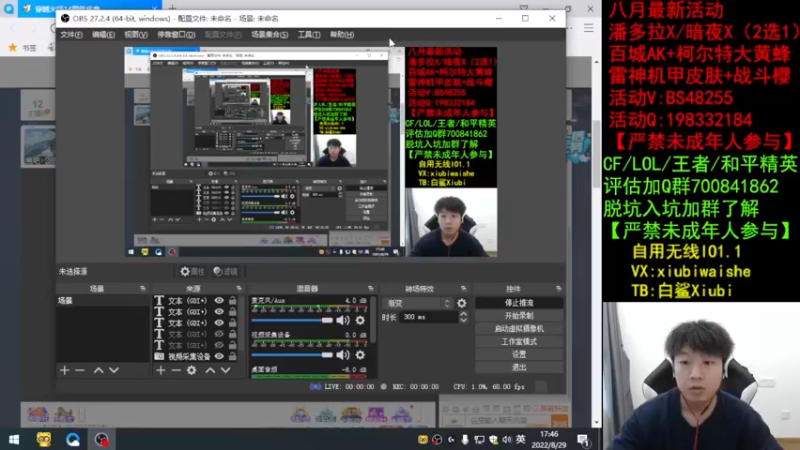
Task: Open source 滤镜 filters button
Action: tap(226, 271)
